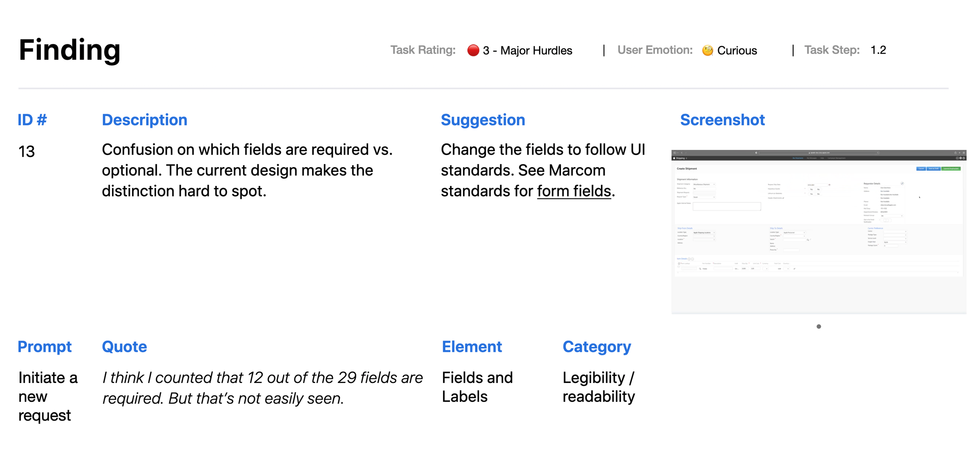Click the carousel dot below the screenshot
This screenshot has width=980, height=463.
click(x=818, y=326)
